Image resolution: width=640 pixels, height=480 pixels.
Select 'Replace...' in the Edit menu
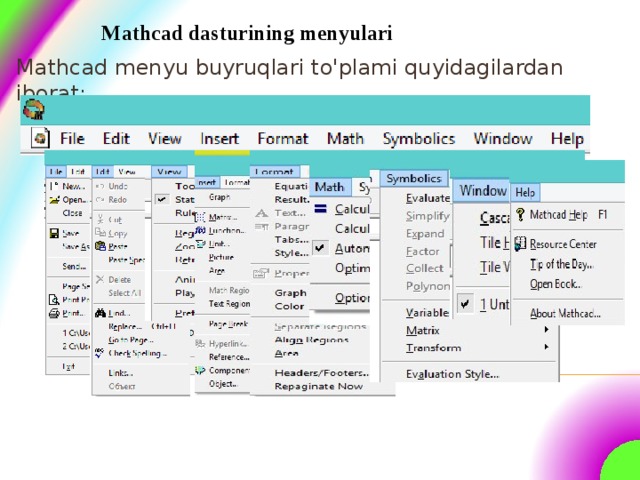[125, 327]
